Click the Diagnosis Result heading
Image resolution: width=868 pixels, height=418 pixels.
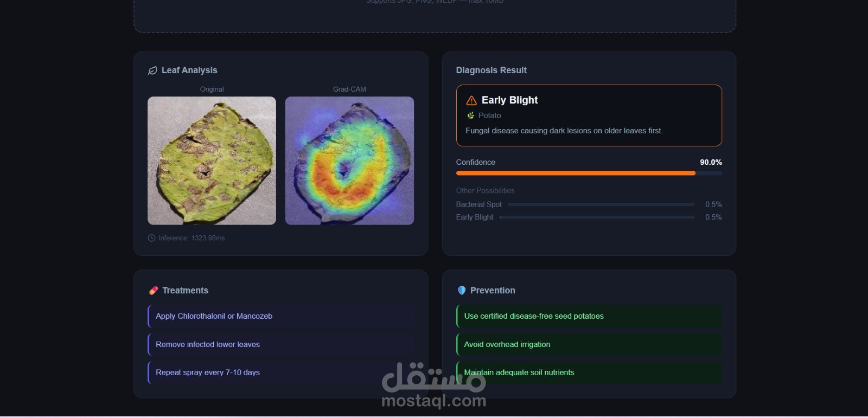491,70
